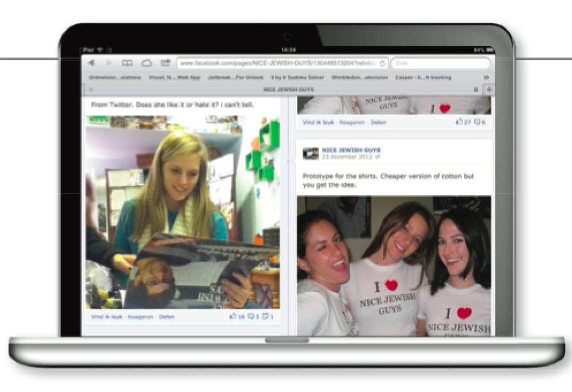Viewport: 572px width, 392px height.
Task: Click the facebook.com URL address field
Action: 283,63
